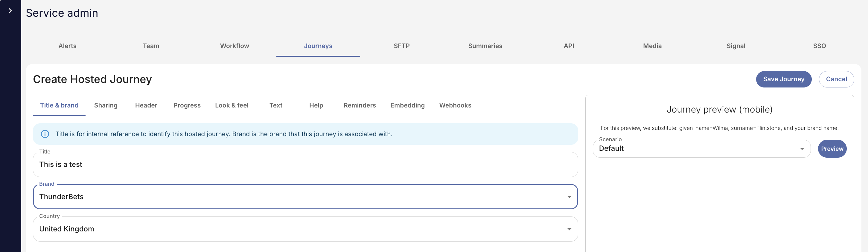This screenshot has width=868, height=252.
Task: Open the Brand dropdown showing ThunderBets
Action: 305,197
